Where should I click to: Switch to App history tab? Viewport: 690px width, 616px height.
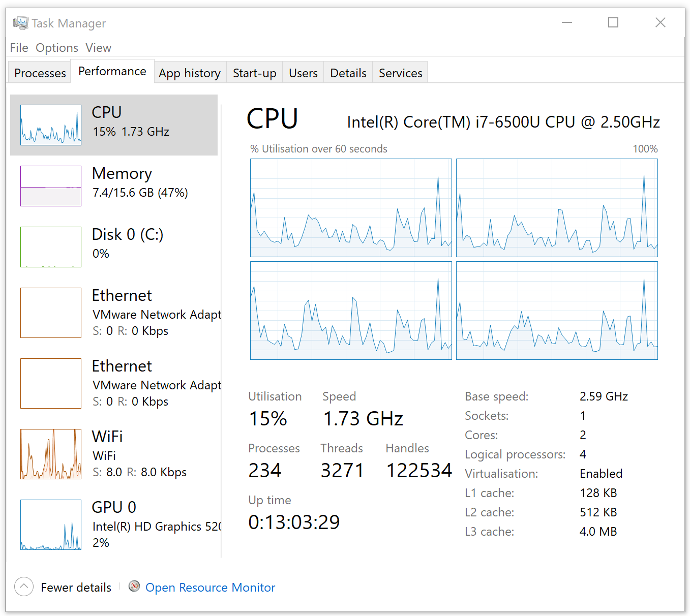(190, 73)
